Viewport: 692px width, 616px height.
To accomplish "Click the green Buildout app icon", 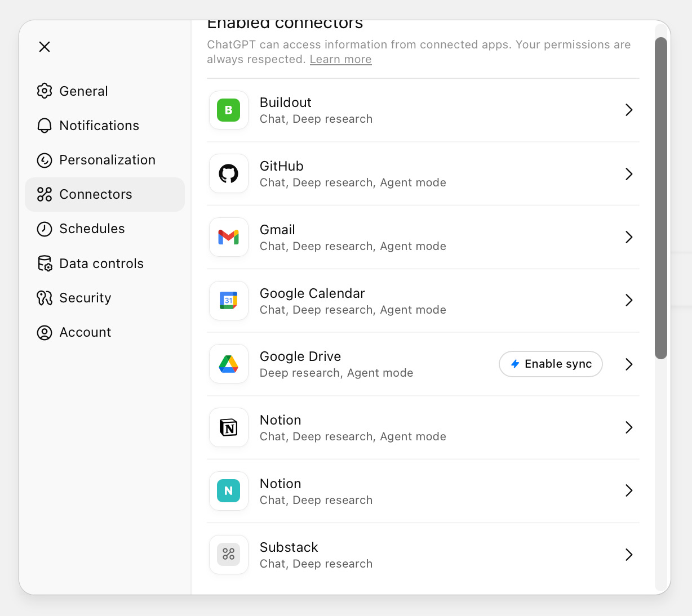I will [x=229, y=110].
